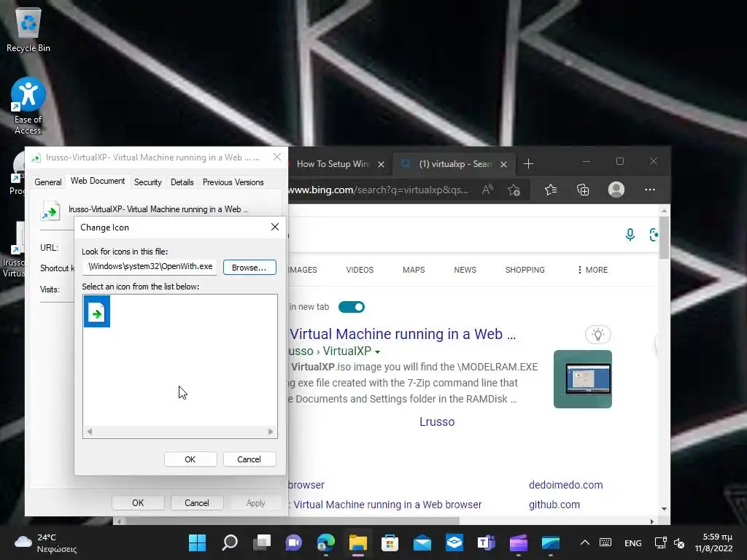Open the clock showing 11/8/2022
Screen dimensions: 747x560
coord(713,542)
